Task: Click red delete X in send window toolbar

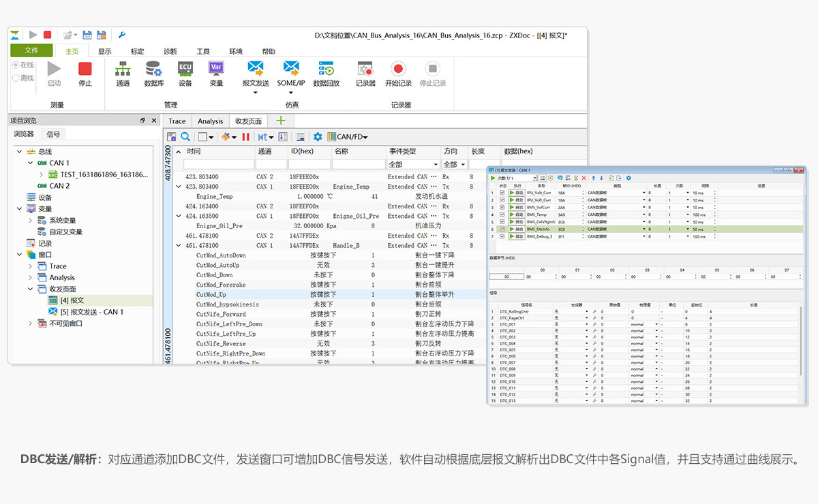Action: tap(584, 178)
